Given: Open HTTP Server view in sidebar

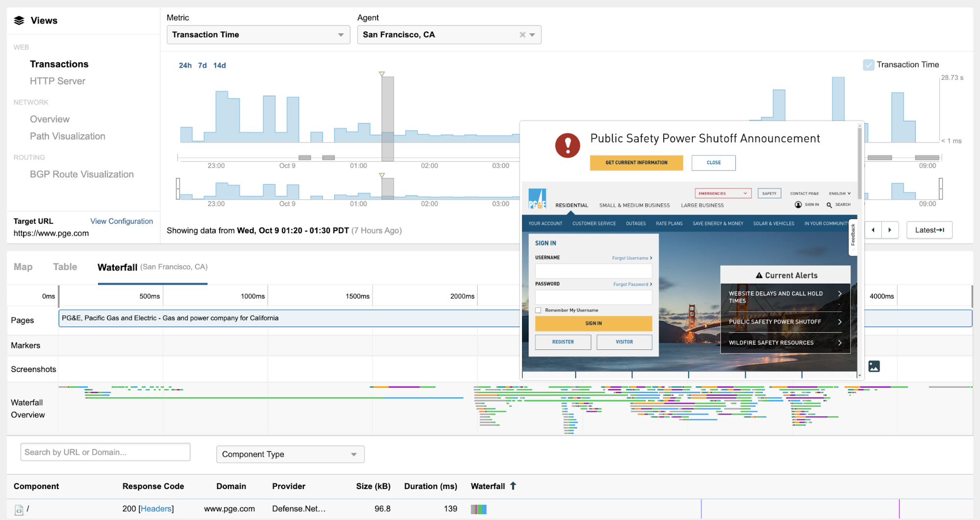Looking at the screenshot, I should coord(57,81).
